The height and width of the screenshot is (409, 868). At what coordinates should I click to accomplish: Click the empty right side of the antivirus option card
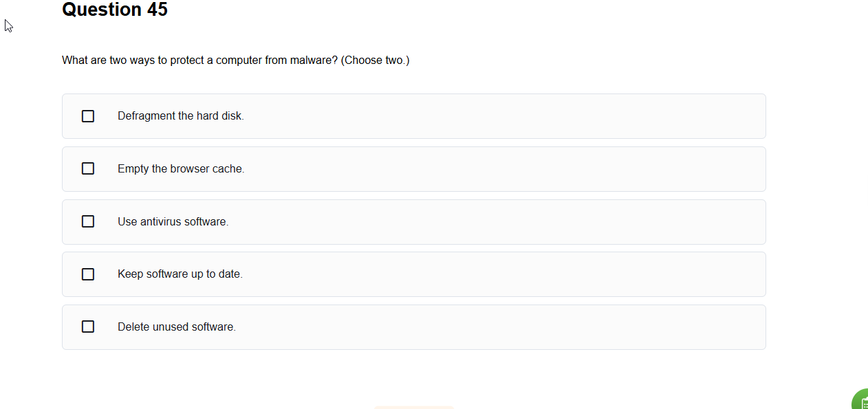(x=550, y=222)
